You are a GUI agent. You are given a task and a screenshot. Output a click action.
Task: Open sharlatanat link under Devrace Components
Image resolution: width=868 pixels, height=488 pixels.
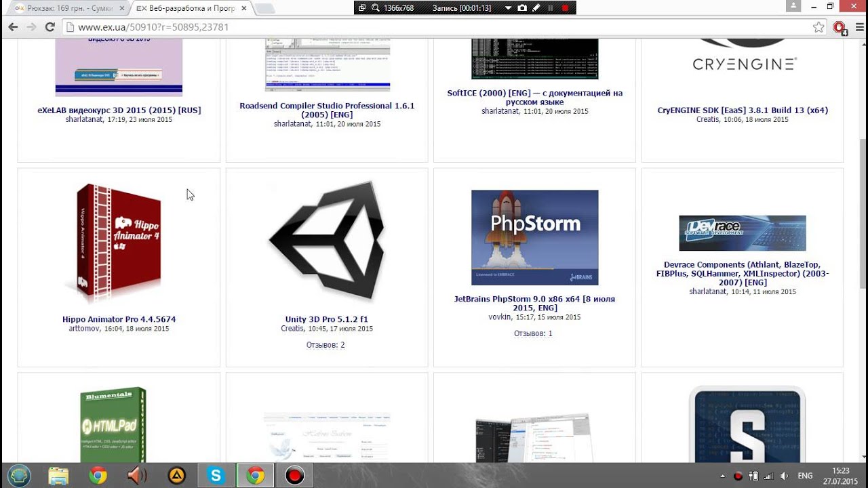(x=707, y=292)
